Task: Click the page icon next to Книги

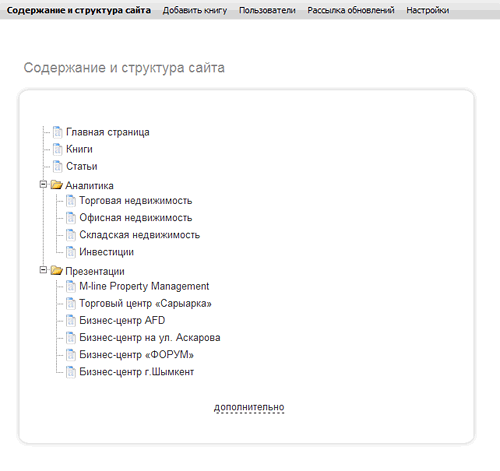Action: tap(58, 149)
